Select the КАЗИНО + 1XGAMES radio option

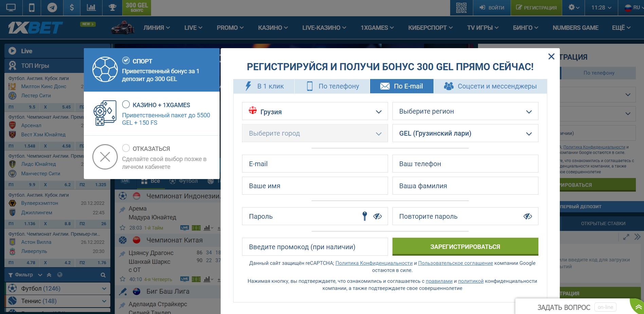point(126,104)
